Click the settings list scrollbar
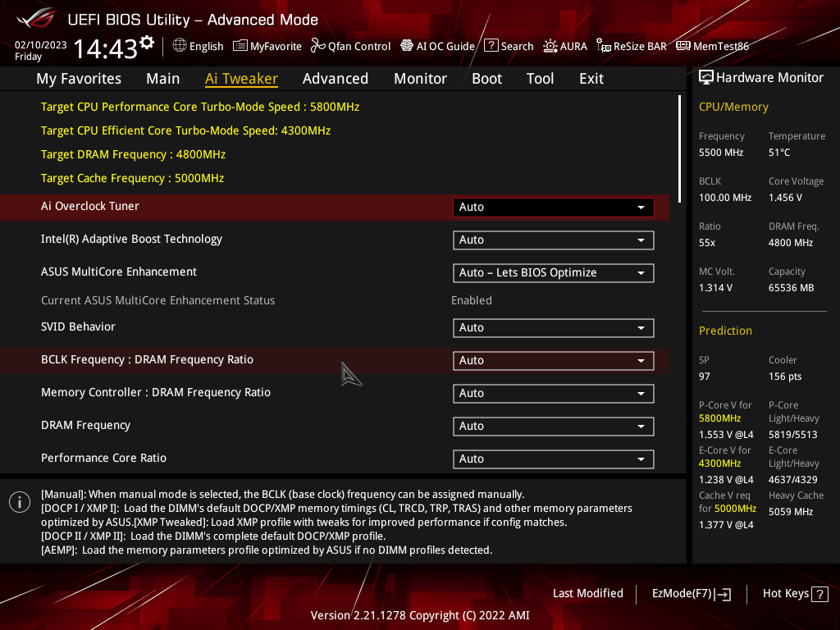Image resolution: width=840 pixels, height=630 pixels. coord(679,149)
